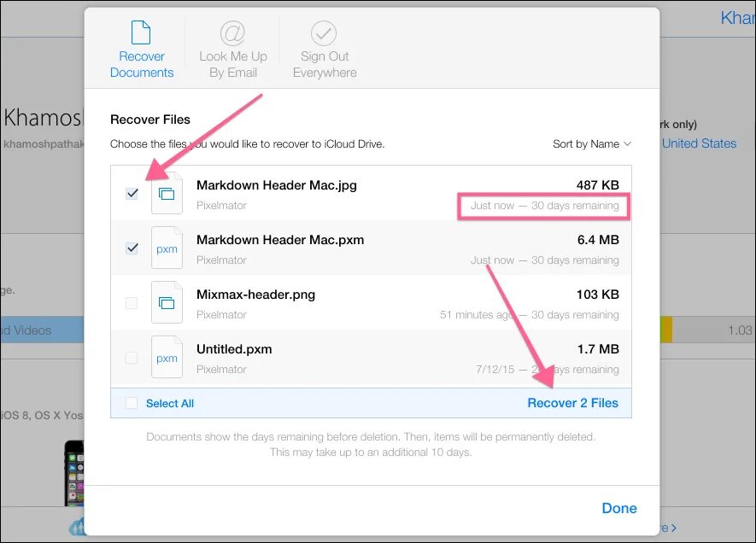Image resolution: width=756 pixels, height=543 pixels.
Task: Click the iPhone thumbnail in background page
Action: (74, 472)
